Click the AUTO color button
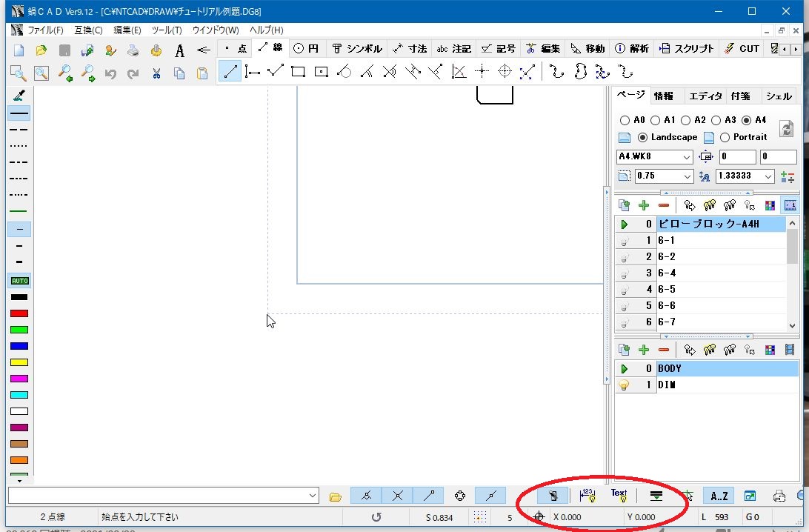The image size is (809, 532). point(19,281)
